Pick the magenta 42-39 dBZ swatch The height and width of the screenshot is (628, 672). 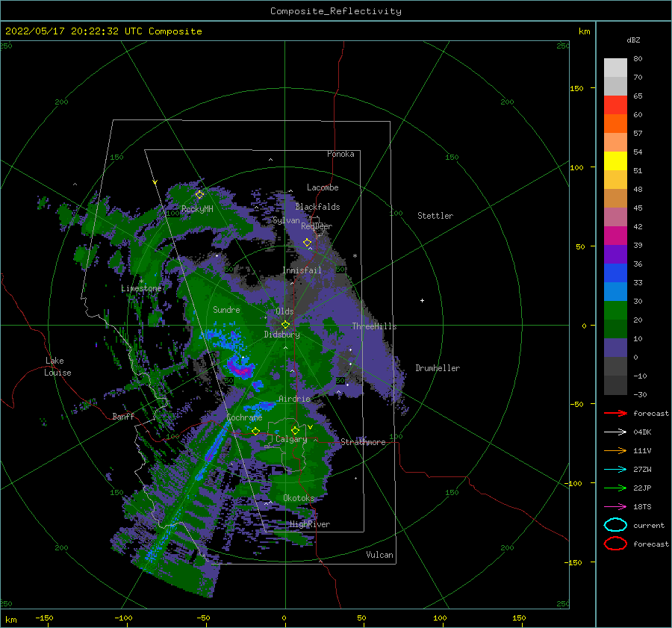tap(615, 236)
